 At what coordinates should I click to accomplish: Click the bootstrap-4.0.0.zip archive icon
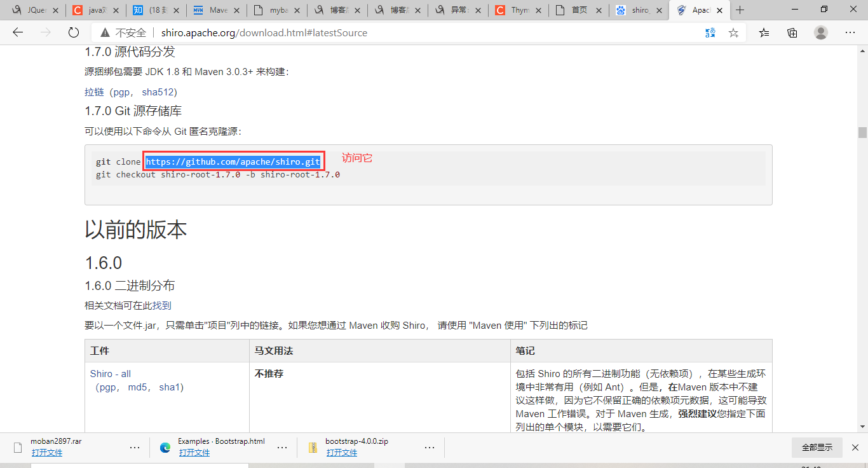pyautogui.click(x=313, y=447)
